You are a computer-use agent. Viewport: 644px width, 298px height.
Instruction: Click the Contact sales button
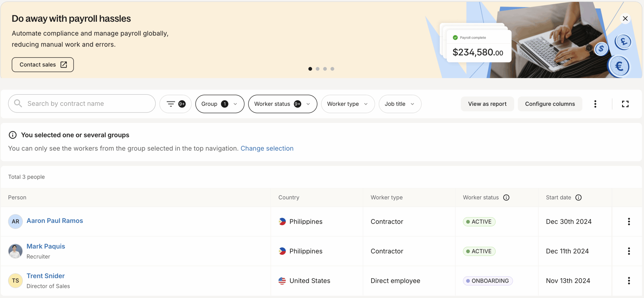point(43,65)
